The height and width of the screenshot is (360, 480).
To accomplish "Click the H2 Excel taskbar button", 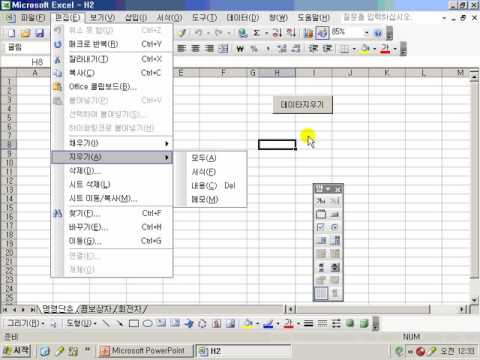I will pyautogui.click(x=243, y=351).
